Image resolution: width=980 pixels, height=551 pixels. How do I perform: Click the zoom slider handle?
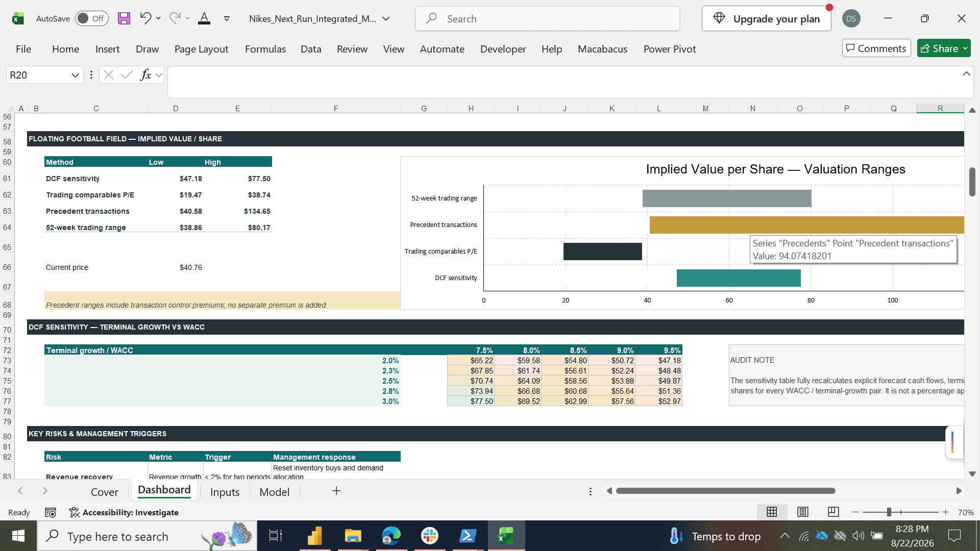pos(889,512)
